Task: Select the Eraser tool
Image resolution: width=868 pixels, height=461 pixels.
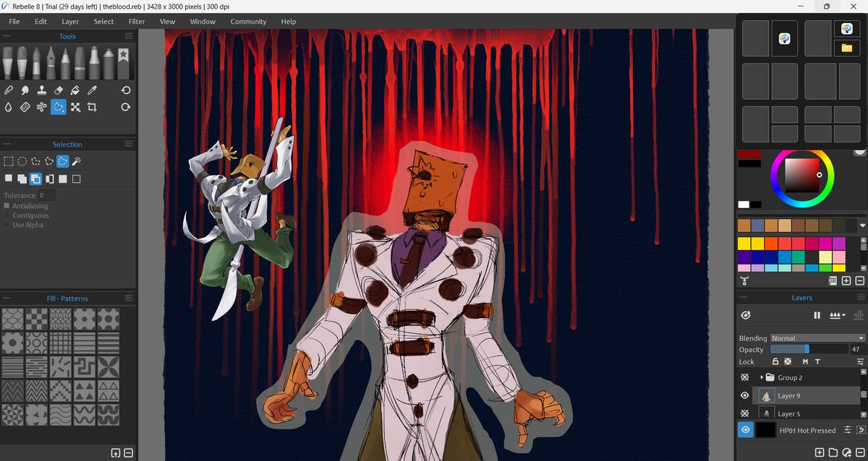Action: click(59, 90)
